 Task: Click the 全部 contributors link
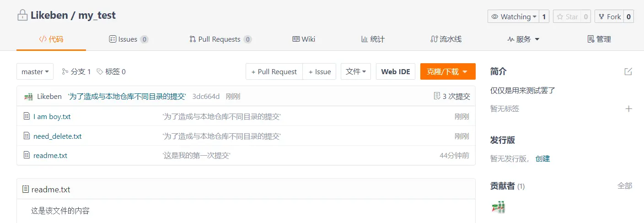[x=625, y=185]
